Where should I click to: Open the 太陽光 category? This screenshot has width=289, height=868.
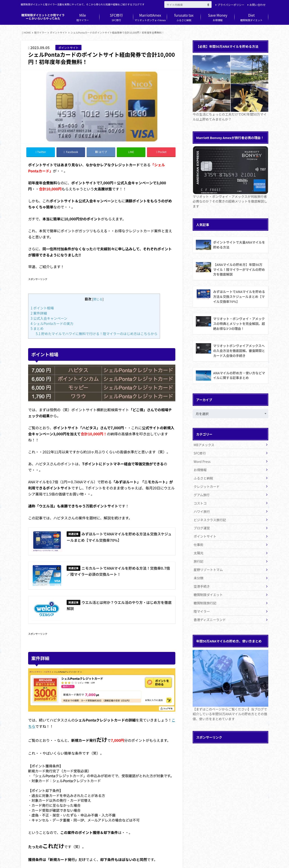[x=230, y=553]
